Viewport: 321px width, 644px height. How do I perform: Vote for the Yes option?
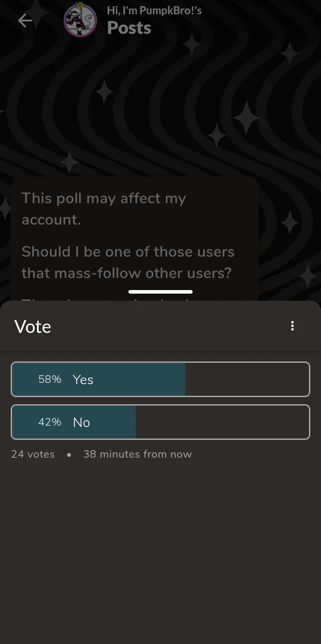[160, 379]
